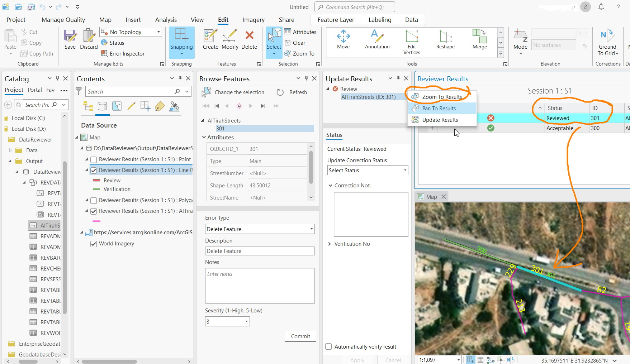Enable Automatically verify result

(328, 346)
